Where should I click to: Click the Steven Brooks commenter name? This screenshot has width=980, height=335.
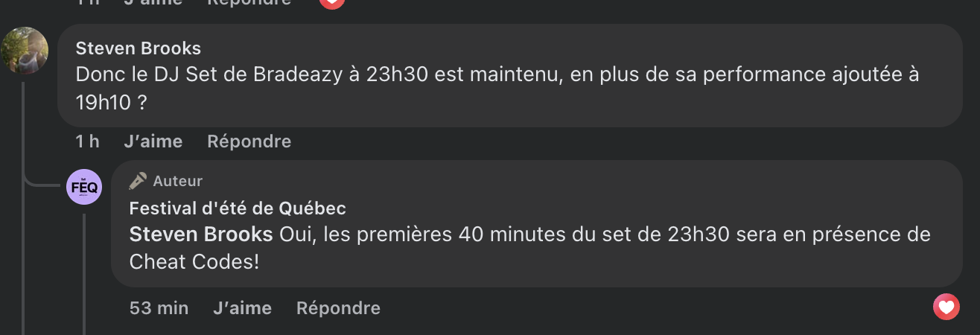[139, 48]
